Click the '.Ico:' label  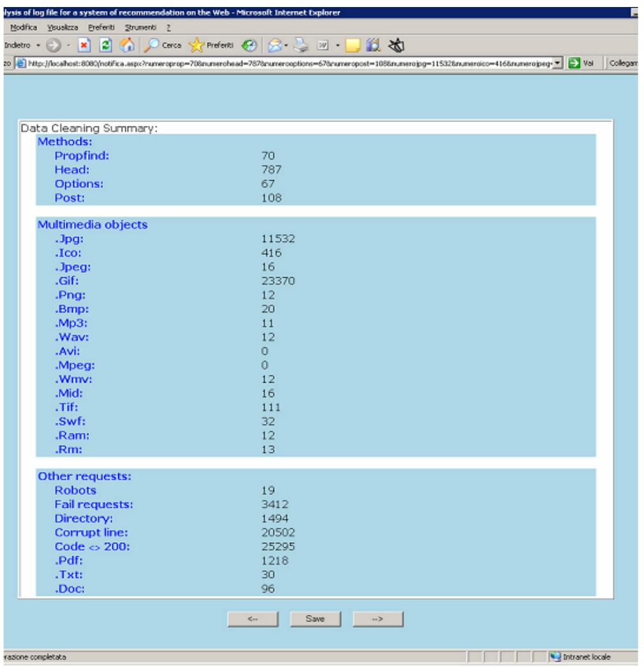point(68,253)
